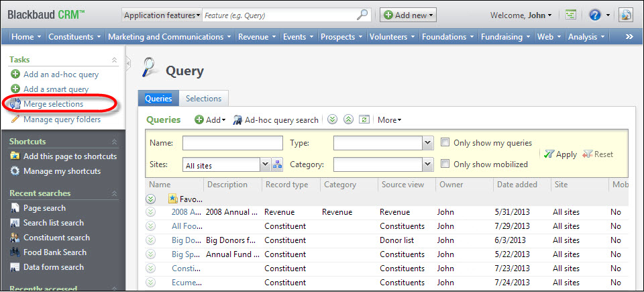
Task: Click the refresh list icon
Action: click(364, 119)
